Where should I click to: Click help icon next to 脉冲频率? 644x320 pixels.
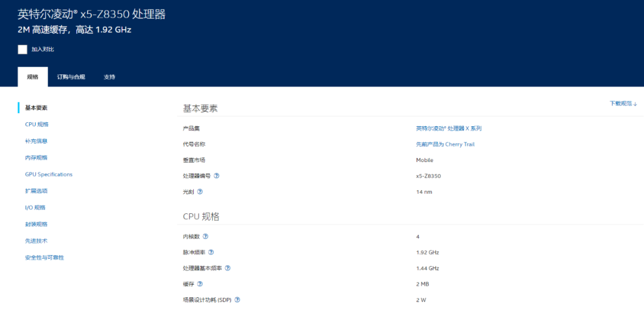(211, 252)
